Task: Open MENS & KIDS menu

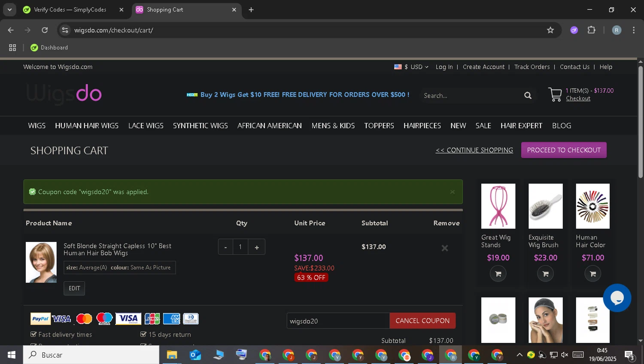Action: (333, 125)
